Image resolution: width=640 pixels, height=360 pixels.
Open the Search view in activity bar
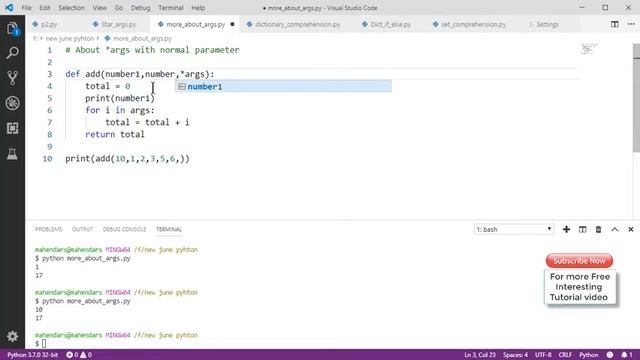pos(12,53)
